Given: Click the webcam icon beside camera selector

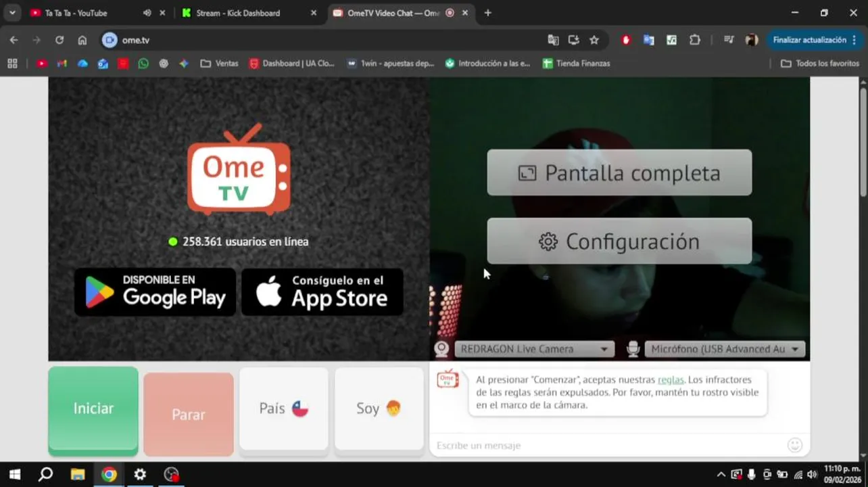Looking at the screenshot, I should [x=441, y=349].
